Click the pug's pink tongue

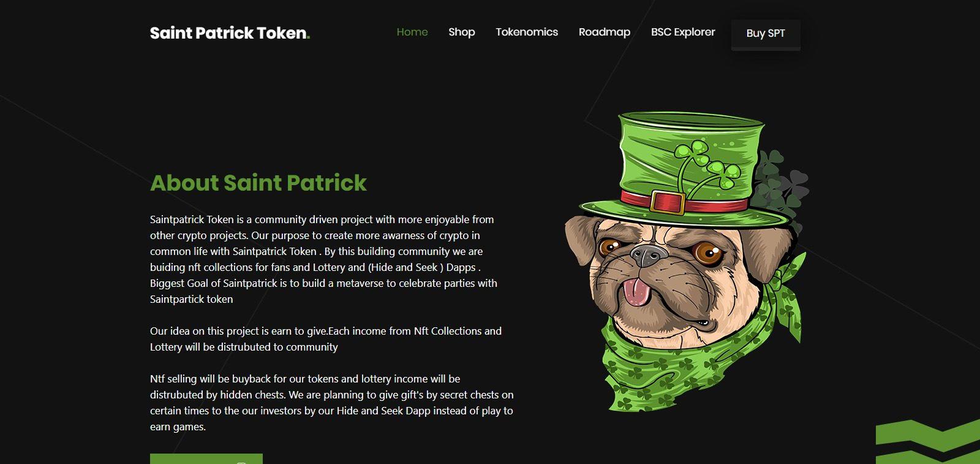[635, 291]
